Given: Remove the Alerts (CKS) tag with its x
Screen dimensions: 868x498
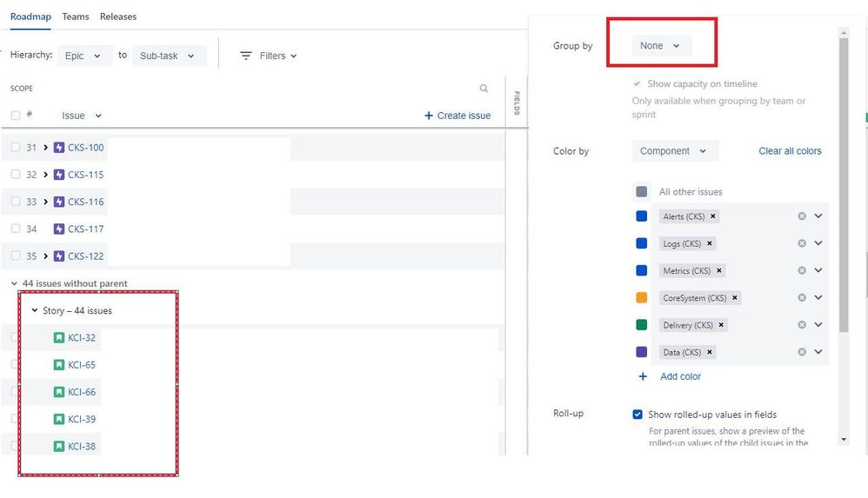Looking at the screenshot, I should (x=713, y=216).
